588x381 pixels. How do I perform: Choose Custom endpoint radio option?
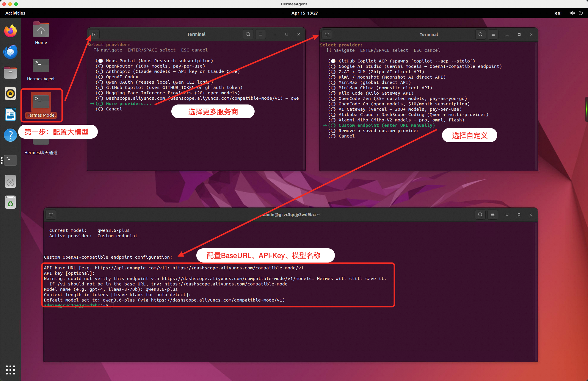click(x=333, y=125)
